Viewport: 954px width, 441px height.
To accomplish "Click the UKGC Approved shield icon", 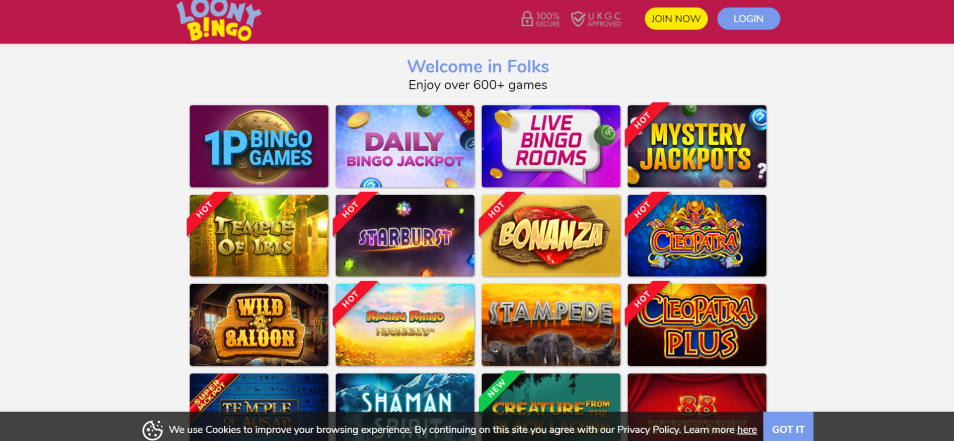I will click(578, 19).
